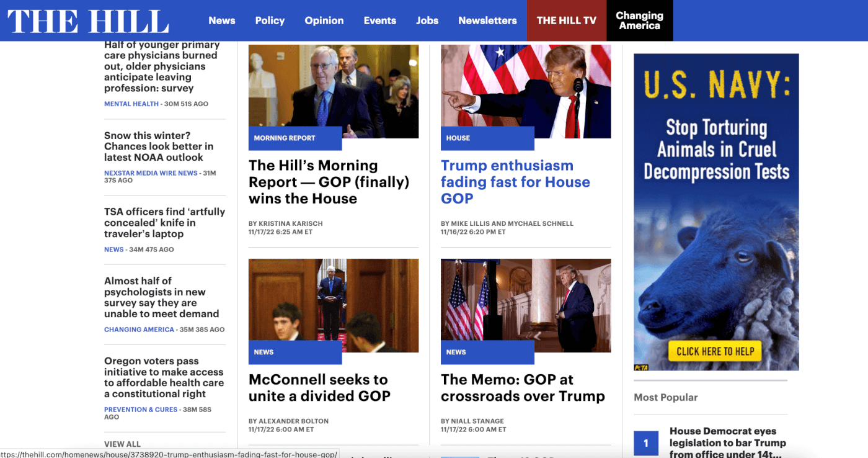
Task: Click the number 1 rank badge
Action: tap(645, 443)
